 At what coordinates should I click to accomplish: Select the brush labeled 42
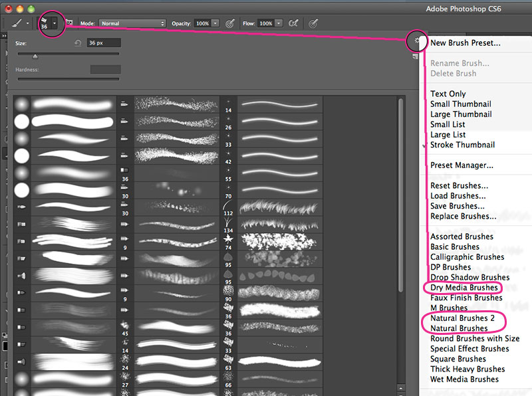271,156
